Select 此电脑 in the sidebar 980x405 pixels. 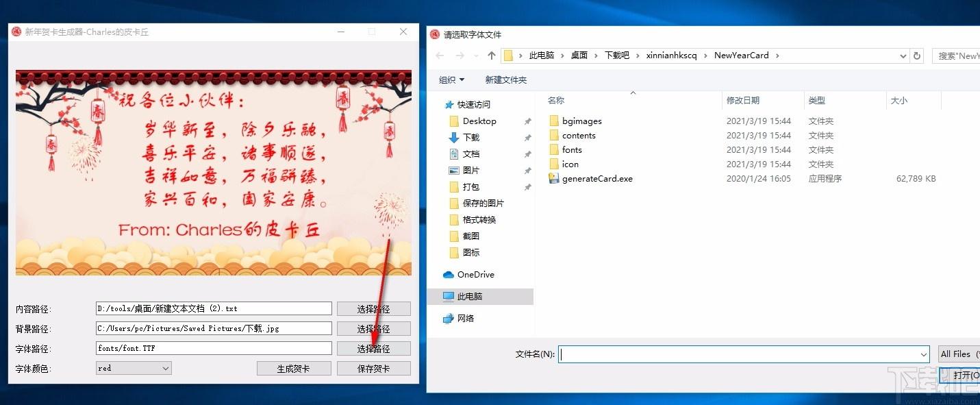472,297
